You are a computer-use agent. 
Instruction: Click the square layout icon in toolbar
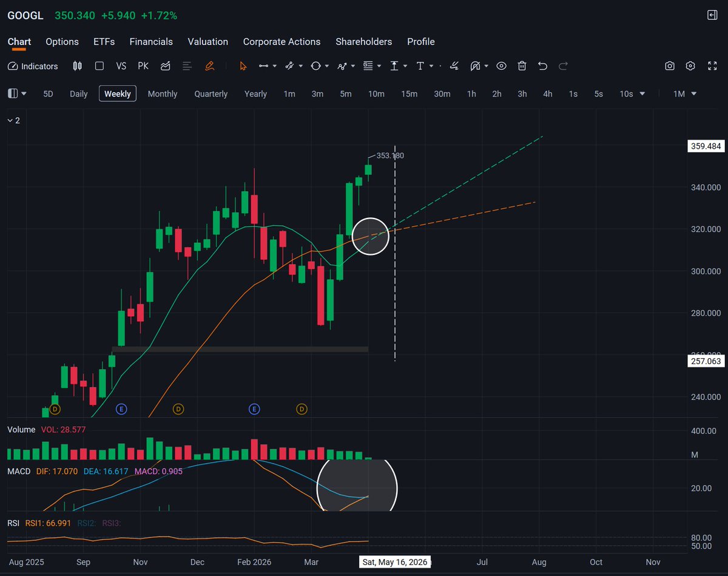point(99,66)
